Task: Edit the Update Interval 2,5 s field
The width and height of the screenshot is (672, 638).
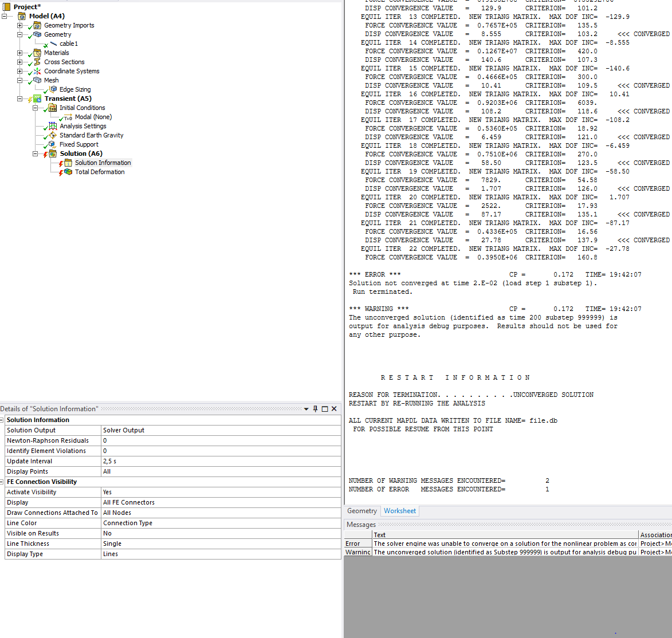Action: 221,461
